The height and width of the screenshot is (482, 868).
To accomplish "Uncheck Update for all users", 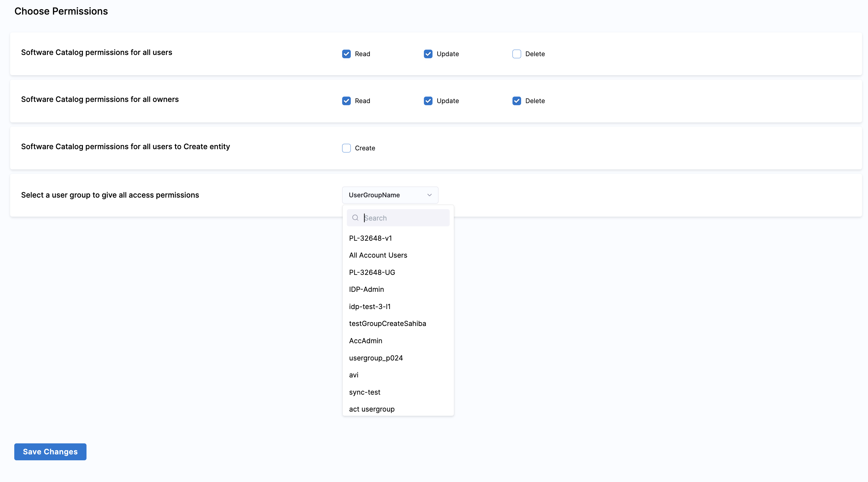I will tap(428, 54).
